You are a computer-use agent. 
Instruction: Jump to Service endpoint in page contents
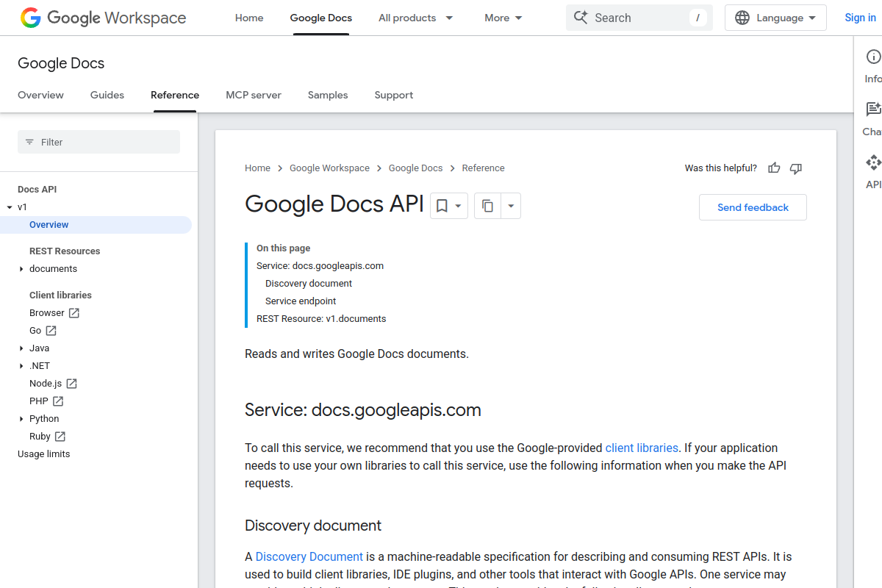[301, 301]
